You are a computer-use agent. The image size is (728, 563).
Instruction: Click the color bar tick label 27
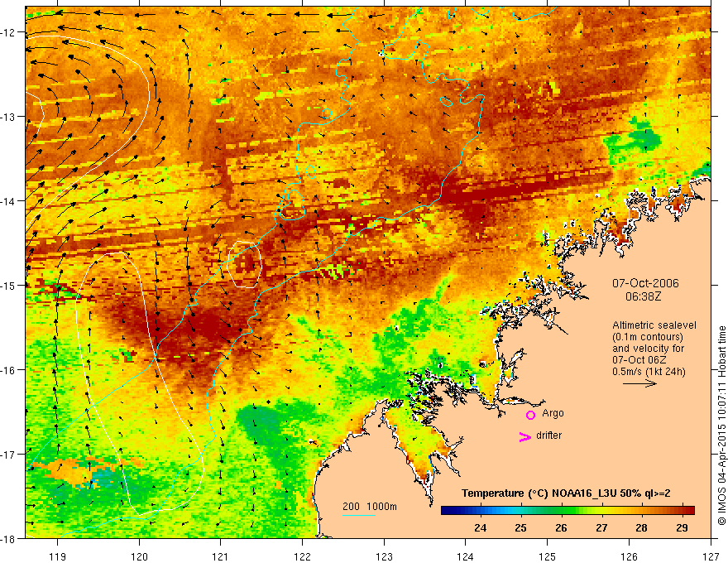[601, 527]
